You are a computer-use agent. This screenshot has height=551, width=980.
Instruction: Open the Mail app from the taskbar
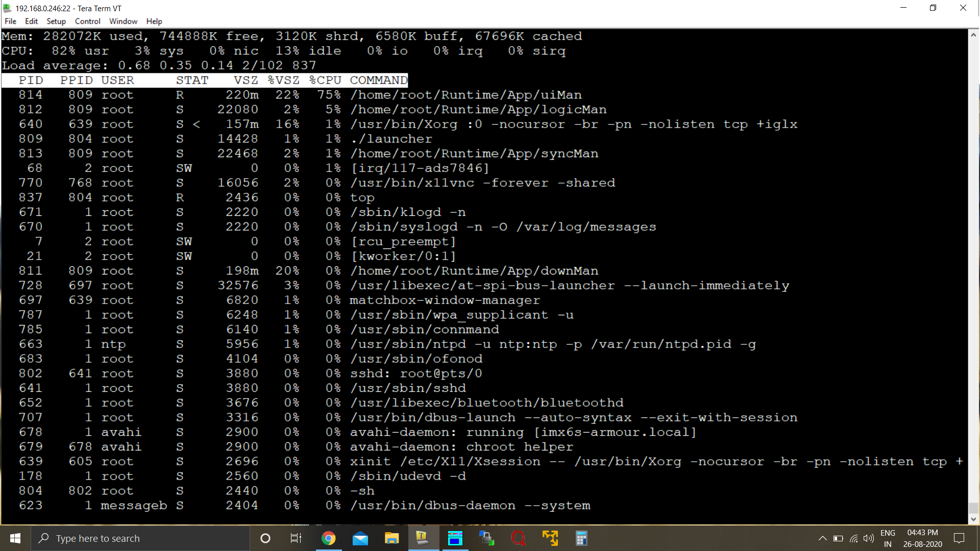pos(360,538)
